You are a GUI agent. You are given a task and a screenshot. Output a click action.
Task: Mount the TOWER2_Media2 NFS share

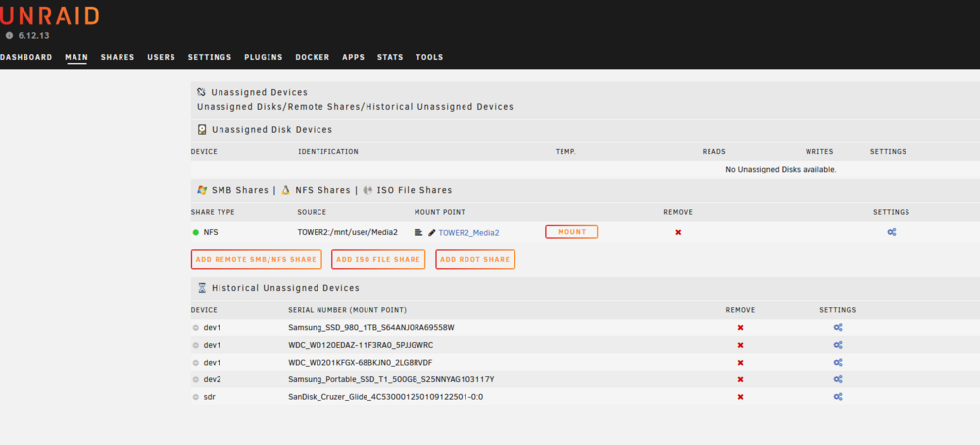(x=572, y=232)
